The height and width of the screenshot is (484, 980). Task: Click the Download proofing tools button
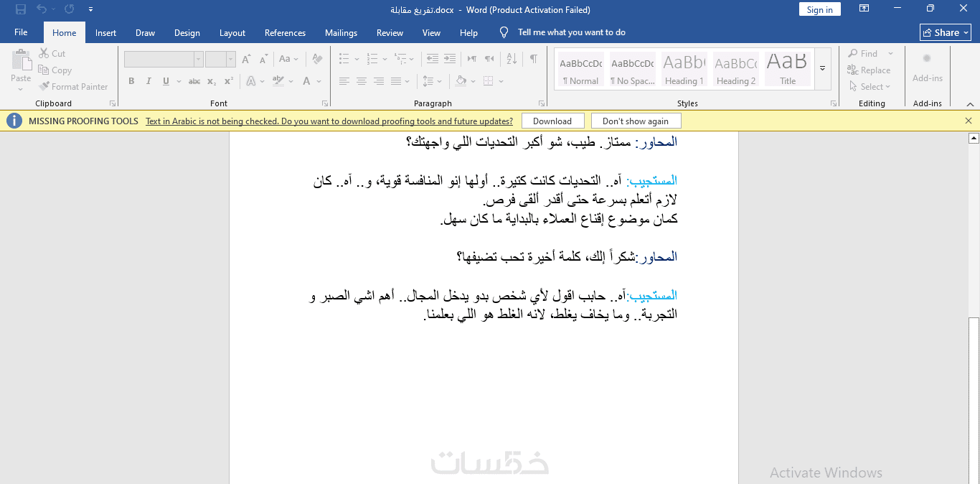(552, 121)
